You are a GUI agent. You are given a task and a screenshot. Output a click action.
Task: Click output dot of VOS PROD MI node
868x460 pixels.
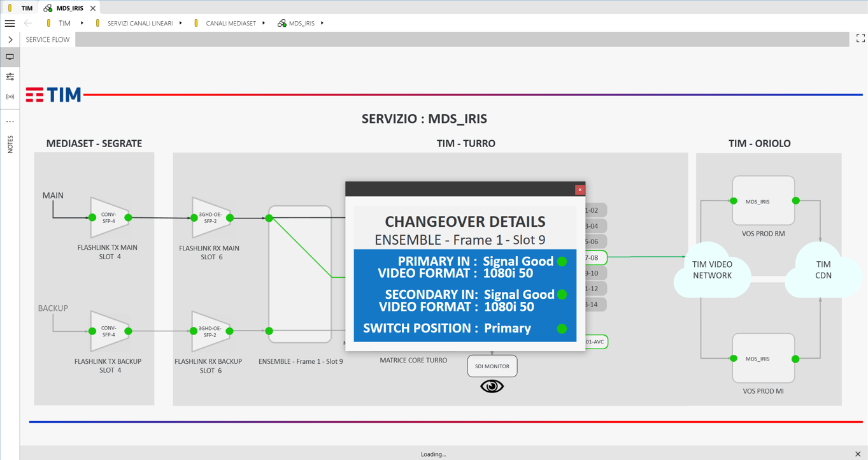pos(795,359)
